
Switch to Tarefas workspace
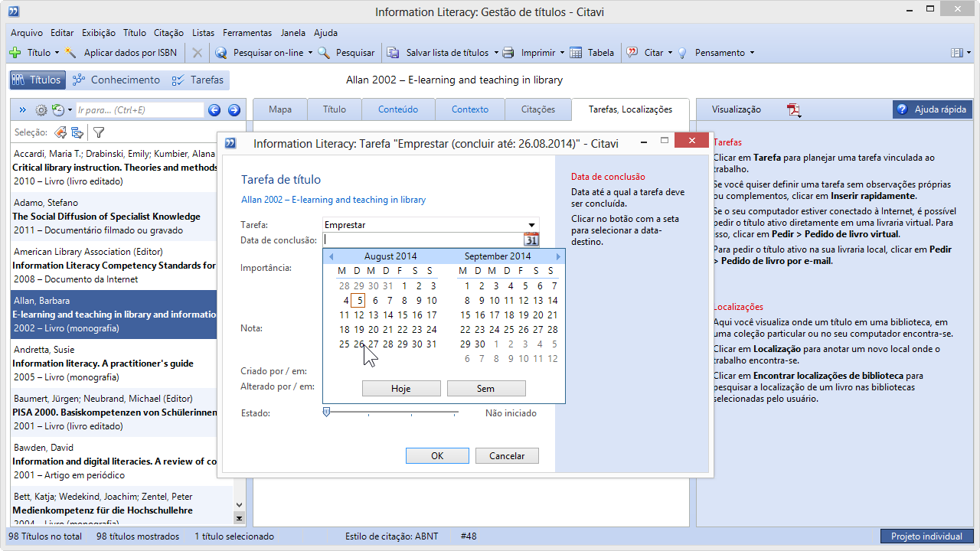(198, 80)
